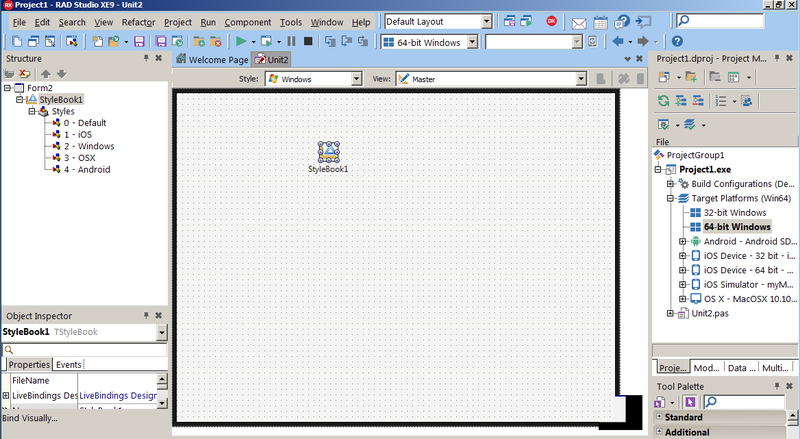This screenshot has width=800, height=439.
Task: Open the Default Layout dropdown
Action: coord(487,21)
